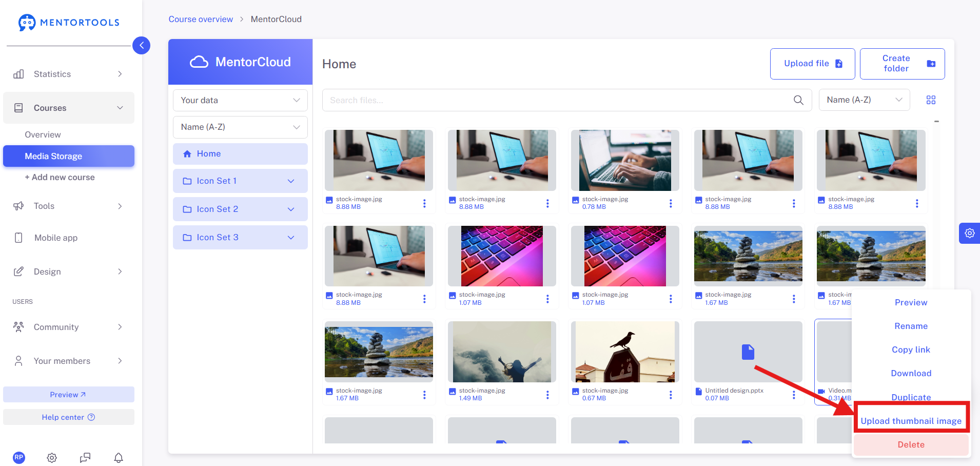The image size is (980, 466).
Task: Choose Copy link in the context menu
Action: [x=911, y=349]
